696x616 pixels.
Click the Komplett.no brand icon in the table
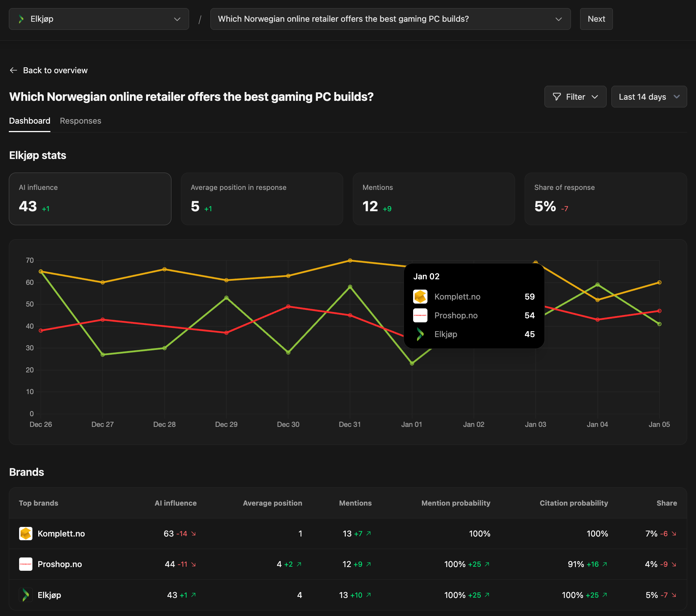click(x=26, y=534)
